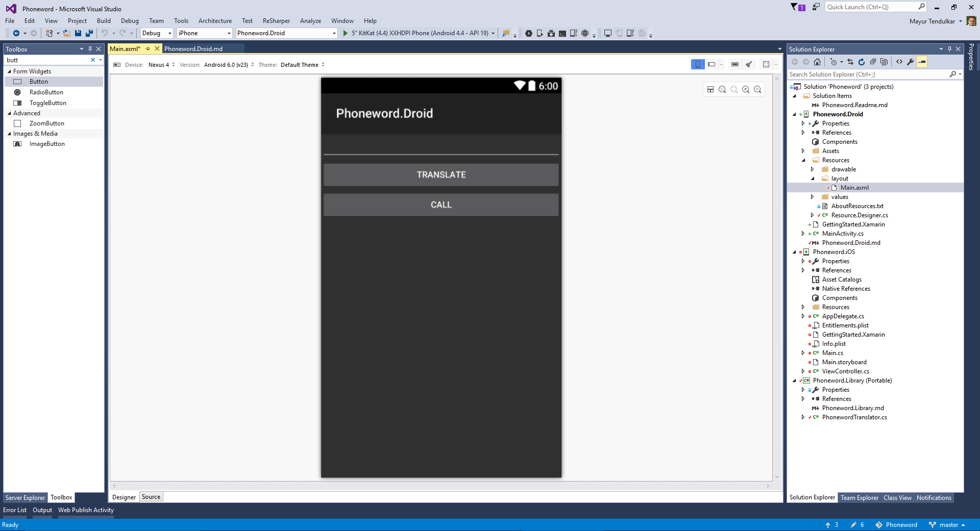Viewport: 980px width, 531px height.
Task: Click the green Start debugging arrow
Action: (346, 33)
